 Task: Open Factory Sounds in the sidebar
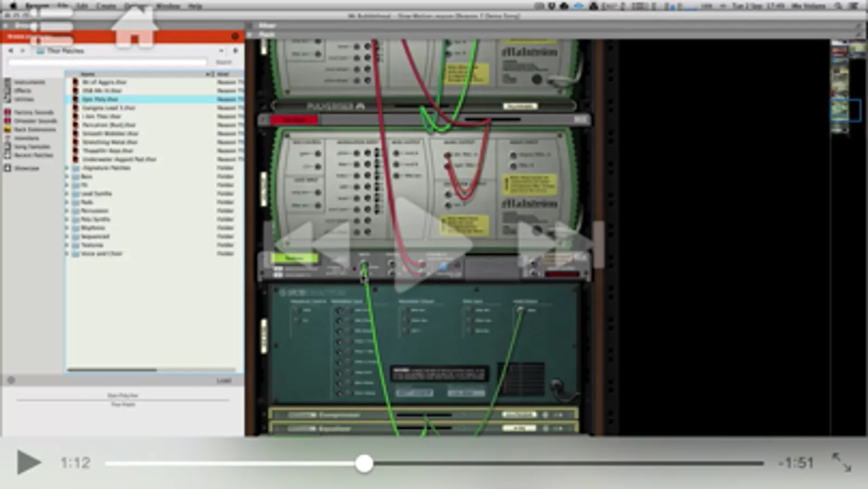click(x=34, y=112)
